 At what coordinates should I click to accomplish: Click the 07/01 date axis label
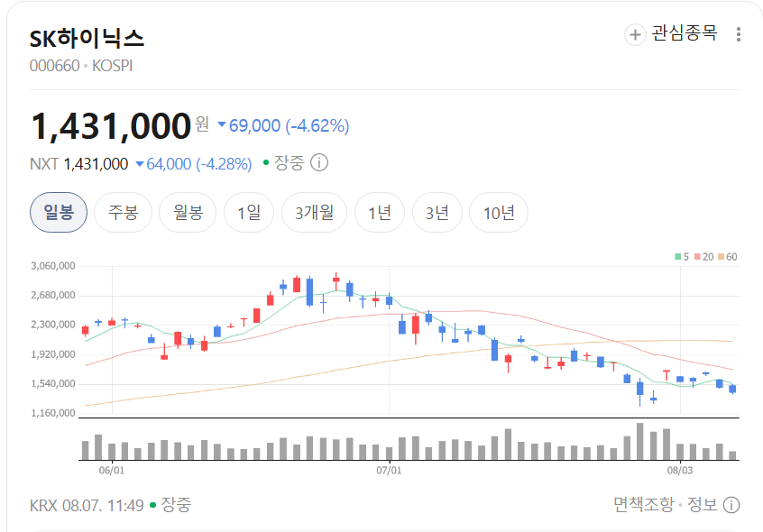click(389, 471)
